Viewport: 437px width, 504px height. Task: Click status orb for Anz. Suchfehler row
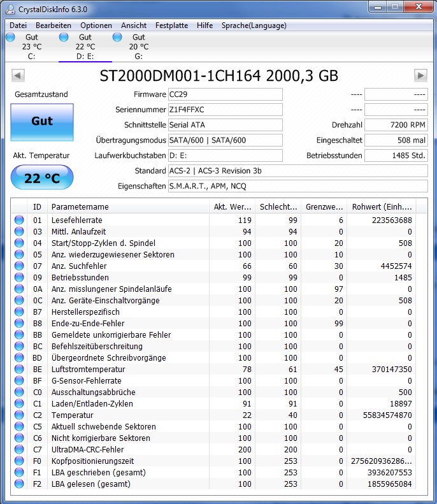tap(19, 266)
